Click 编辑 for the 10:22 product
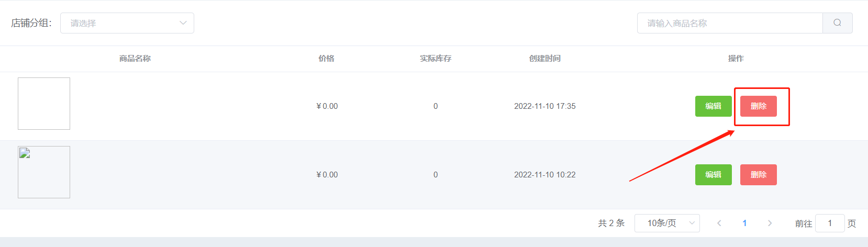 [713, 175]
